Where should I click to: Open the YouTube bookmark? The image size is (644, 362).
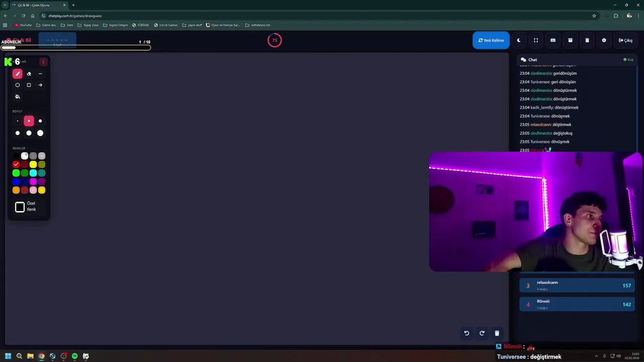(23, 25)
